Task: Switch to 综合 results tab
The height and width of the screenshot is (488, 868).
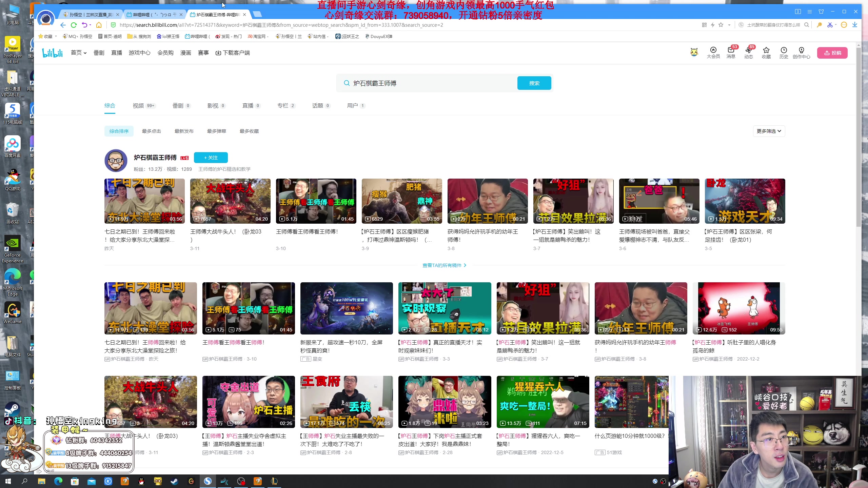Action: click(x=110, y=106)
